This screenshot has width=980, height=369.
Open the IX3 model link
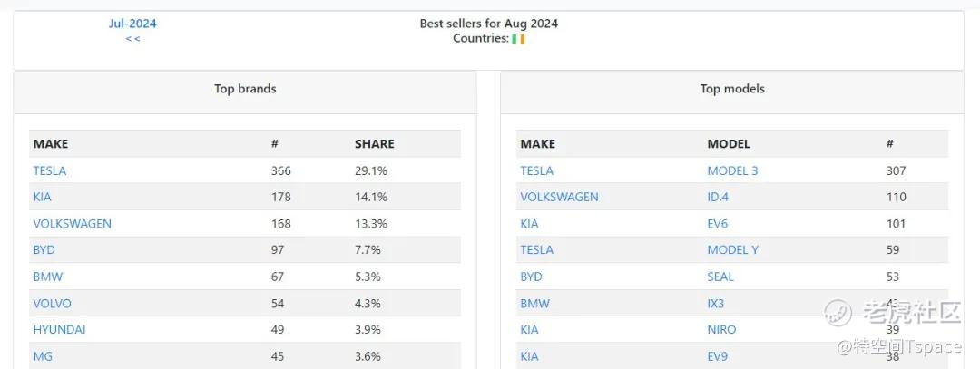click(716, 303)
